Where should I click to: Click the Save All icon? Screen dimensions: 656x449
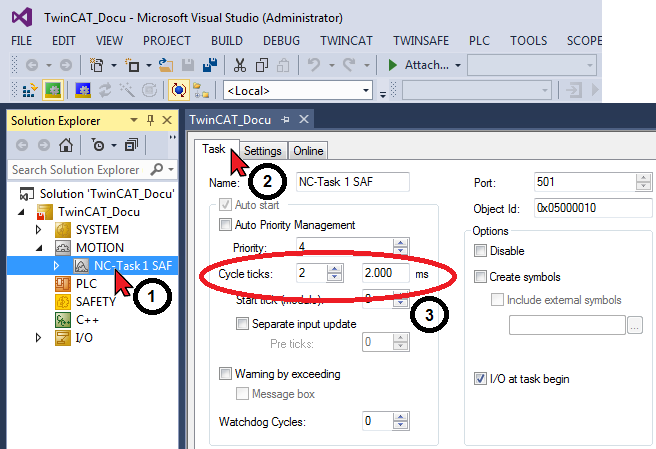click(x=210, y=65)
